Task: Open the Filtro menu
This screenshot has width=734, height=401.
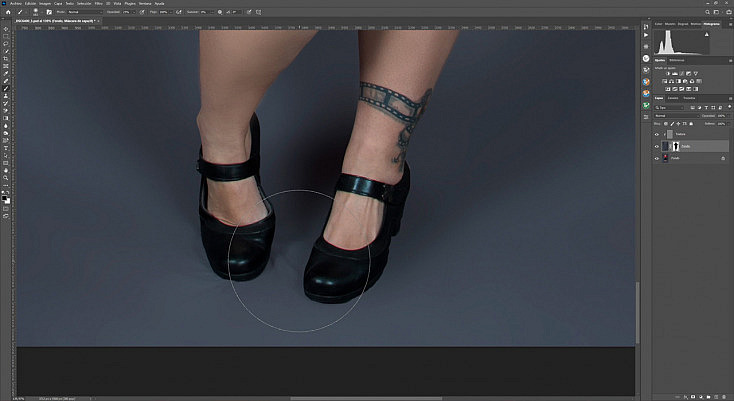Action: point(98,4)
